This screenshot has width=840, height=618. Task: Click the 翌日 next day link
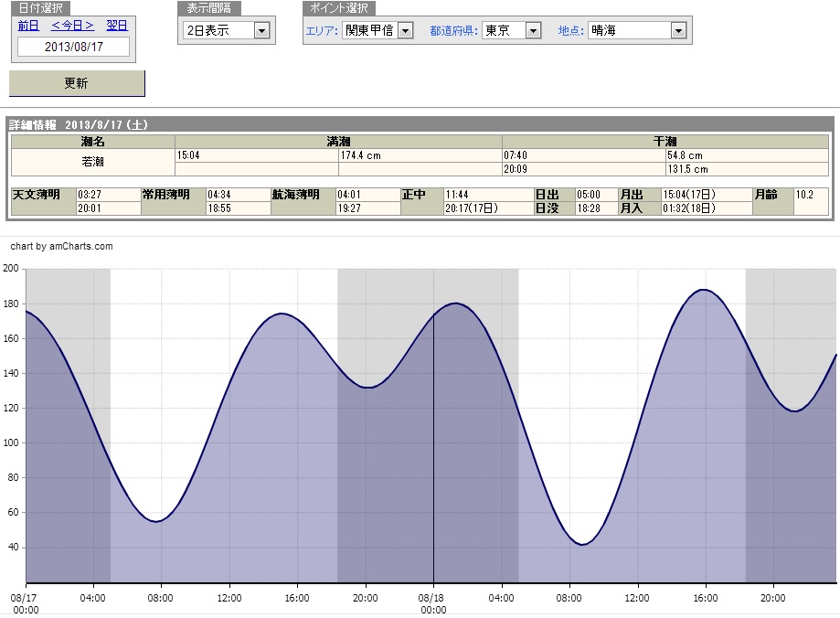coord(117,26)
